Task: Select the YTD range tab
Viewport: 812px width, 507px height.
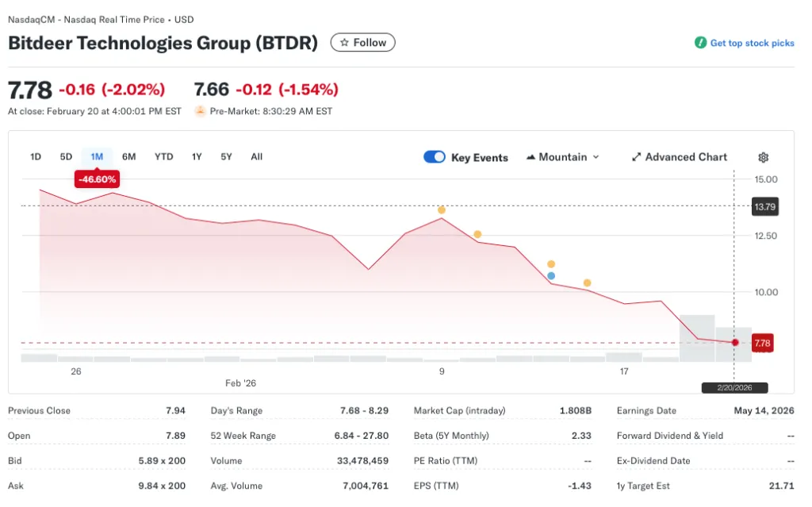Action: [163, 157]
